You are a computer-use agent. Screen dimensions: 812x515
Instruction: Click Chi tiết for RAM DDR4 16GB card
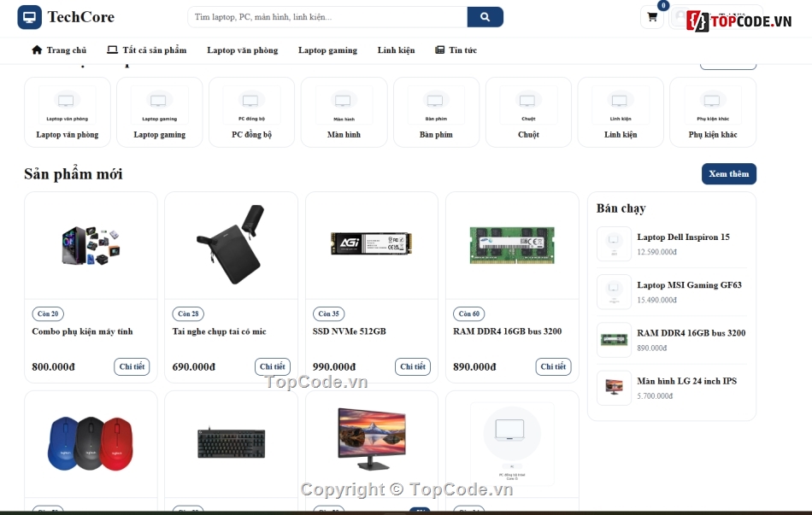tap(553, 366)
